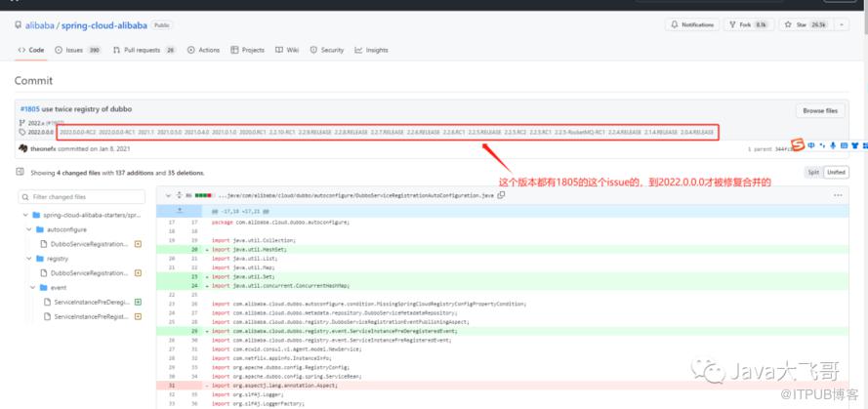
Task: Open the 2022.0.0.0-RC2 tag link
Action: point(77,133)
